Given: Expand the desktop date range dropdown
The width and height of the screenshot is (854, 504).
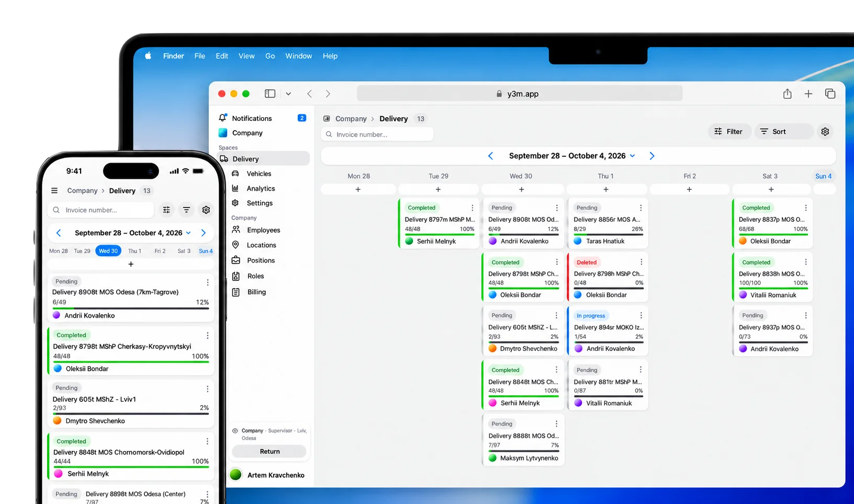Looking at the screenshot, I should click(633, 156).
